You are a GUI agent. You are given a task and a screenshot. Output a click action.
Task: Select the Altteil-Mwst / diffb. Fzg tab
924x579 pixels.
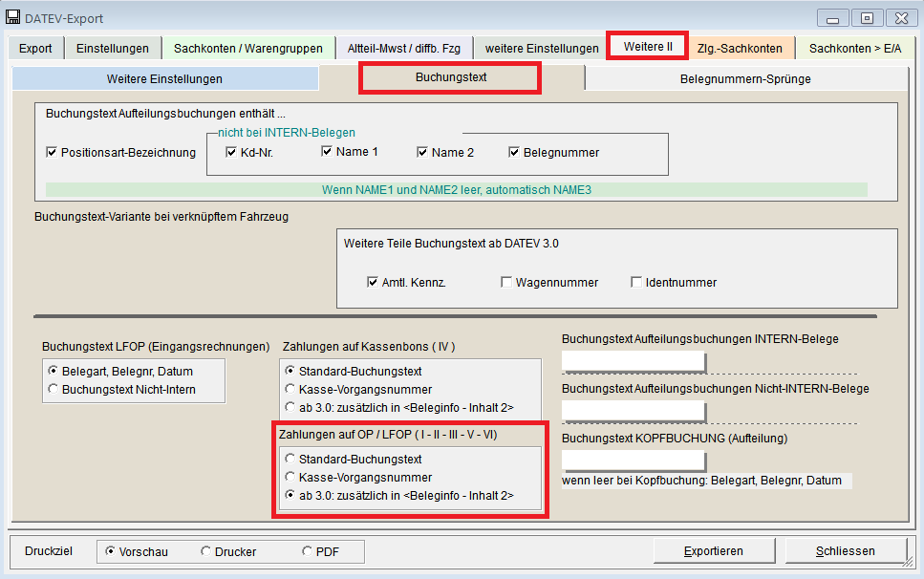click(404, 49)
